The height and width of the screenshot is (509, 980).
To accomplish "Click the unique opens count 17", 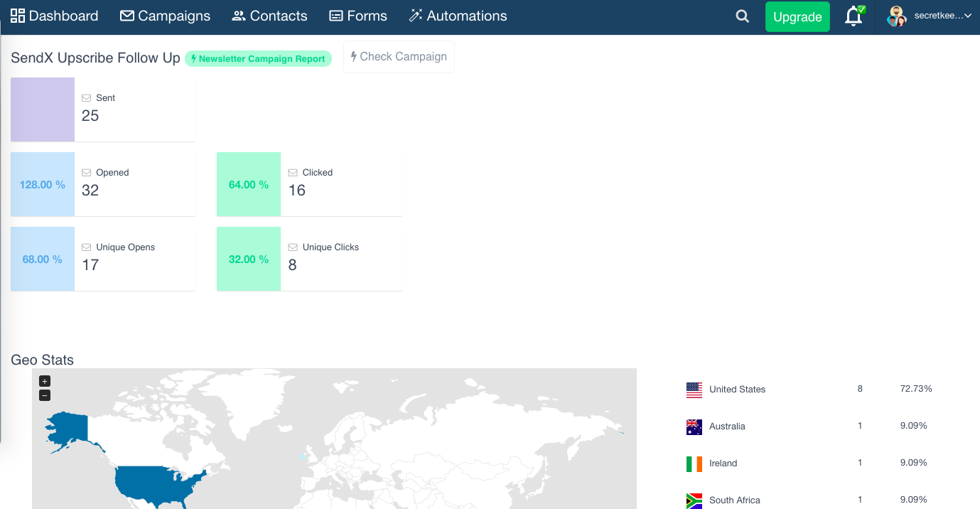I will tap(90, 265).
